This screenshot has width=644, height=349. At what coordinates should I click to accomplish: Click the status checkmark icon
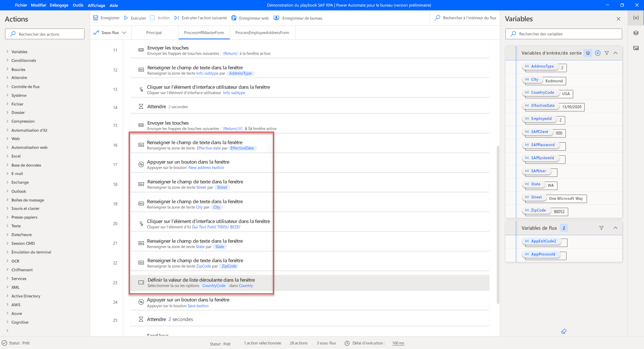pos(4,343)
